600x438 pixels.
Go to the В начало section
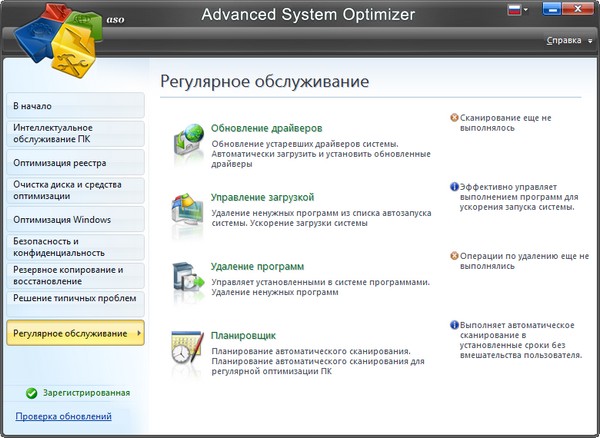33,106
